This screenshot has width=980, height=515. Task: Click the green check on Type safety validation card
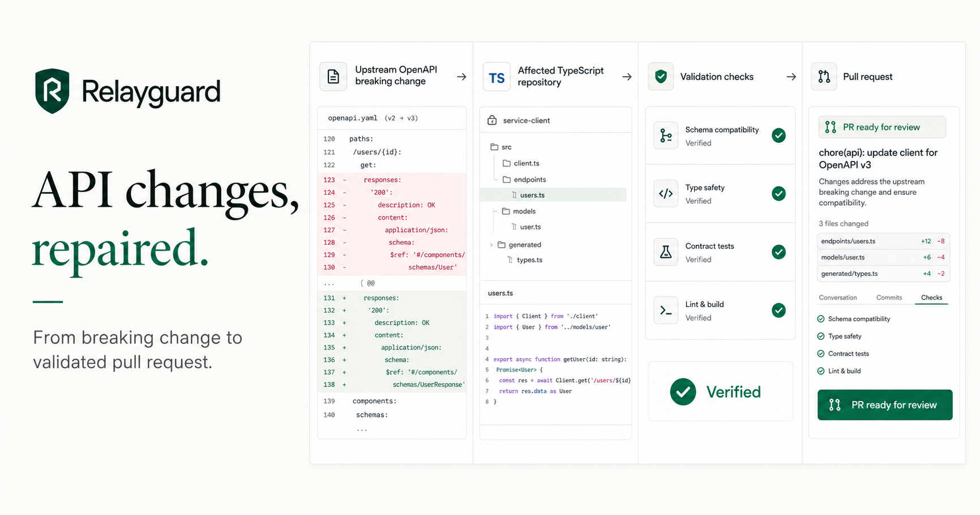(x=779, y=194)
